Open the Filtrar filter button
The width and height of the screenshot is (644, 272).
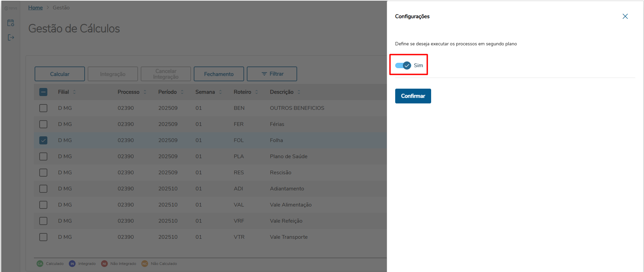pos(272,74)
